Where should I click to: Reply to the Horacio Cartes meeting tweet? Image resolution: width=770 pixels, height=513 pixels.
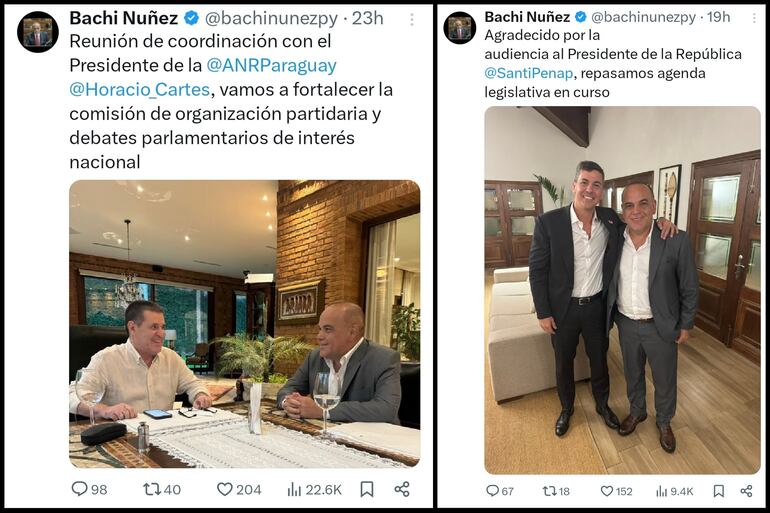coord(80,489)
